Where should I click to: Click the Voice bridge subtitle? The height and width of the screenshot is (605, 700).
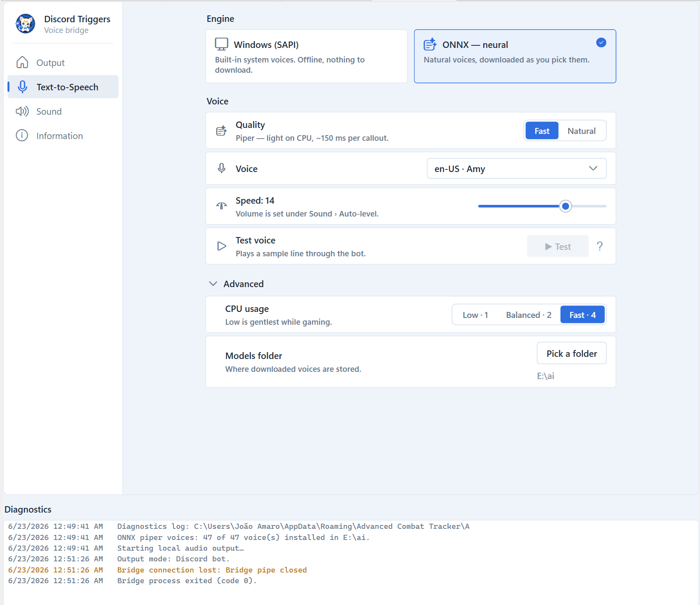click(x=66, y=30)
